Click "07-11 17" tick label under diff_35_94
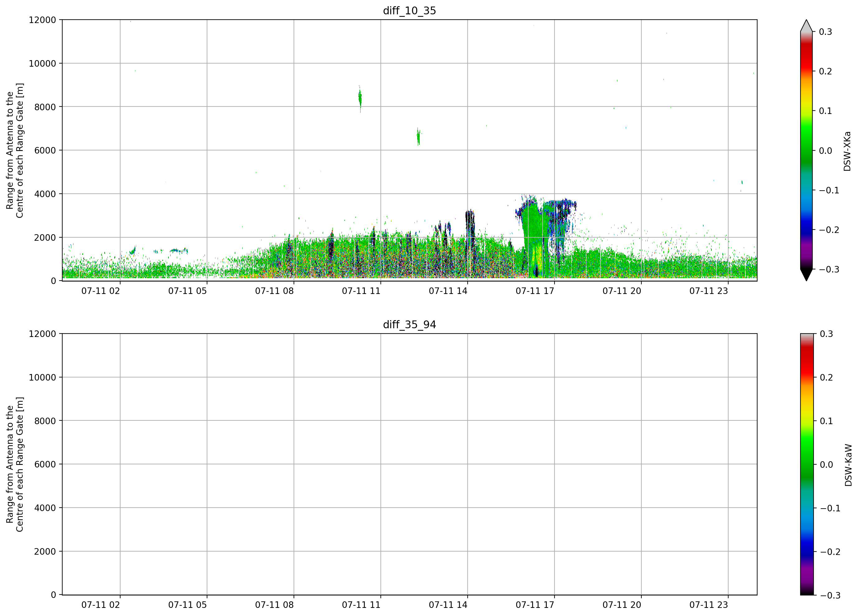 coord(535,605)
